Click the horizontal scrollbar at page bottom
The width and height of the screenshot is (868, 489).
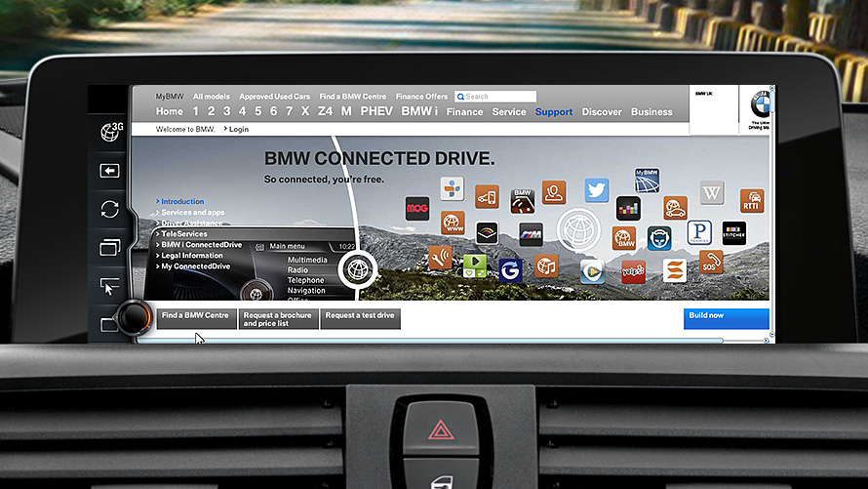tap(430, 340)
